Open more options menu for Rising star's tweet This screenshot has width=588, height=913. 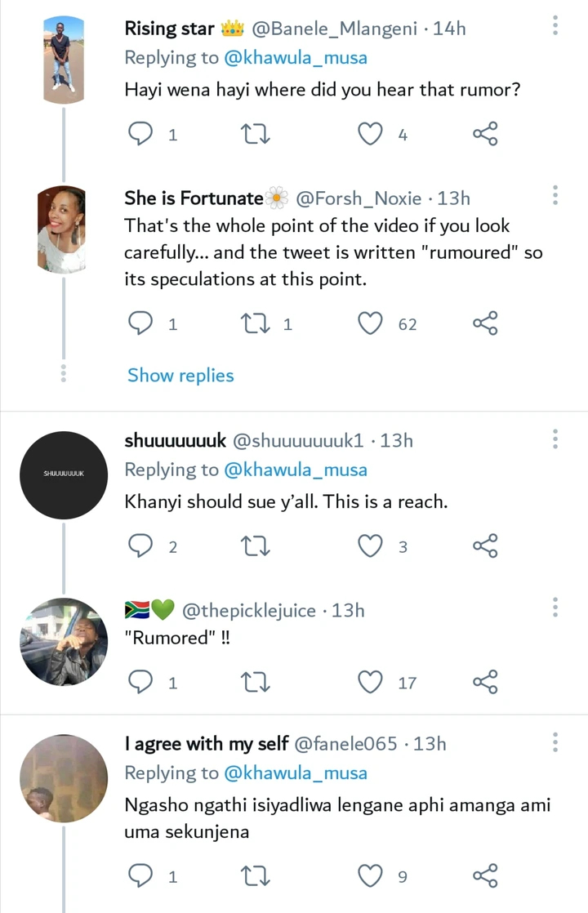[555, 25]
